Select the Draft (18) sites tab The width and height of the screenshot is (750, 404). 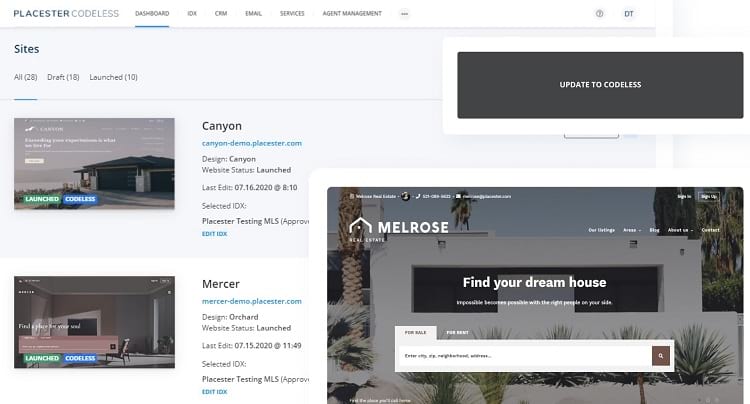pos(63,77)
